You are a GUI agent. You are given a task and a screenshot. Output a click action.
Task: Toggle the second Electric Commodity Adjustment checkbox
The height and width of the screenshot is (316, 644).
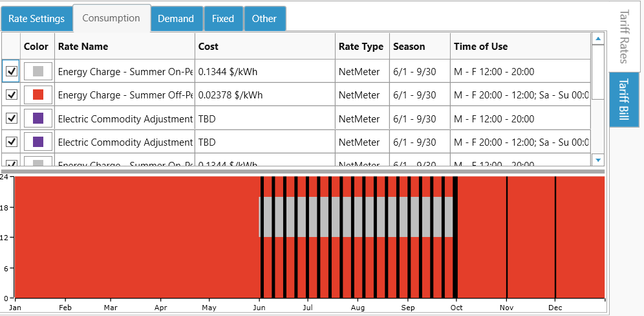point(11,142)
